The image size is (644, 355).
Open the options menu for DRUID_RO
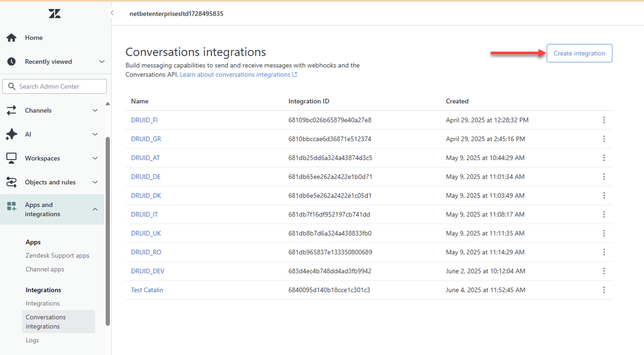(x=604, y=252)
